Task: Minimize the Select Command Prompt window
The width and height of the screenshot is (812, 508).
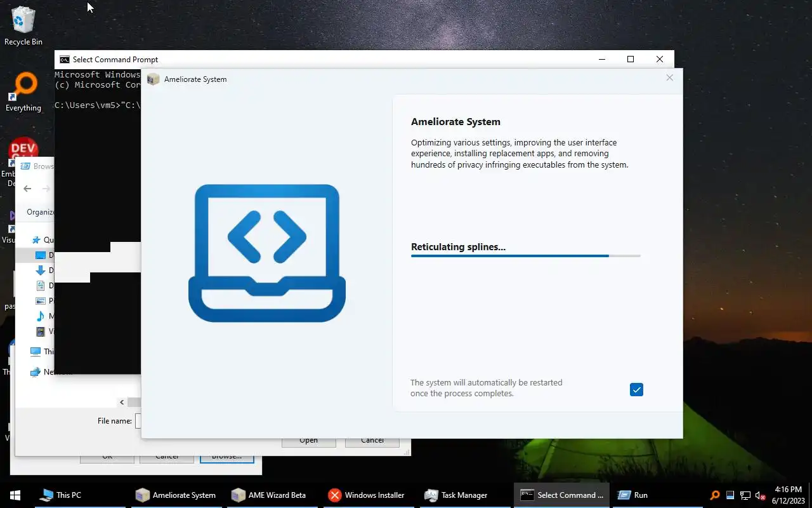Action: click(601, 59)
